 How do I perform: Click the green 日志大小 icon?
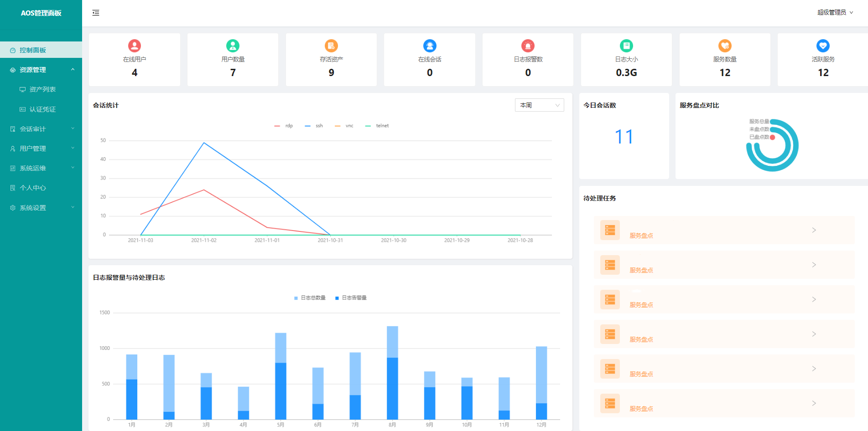(x=626, y=46)
